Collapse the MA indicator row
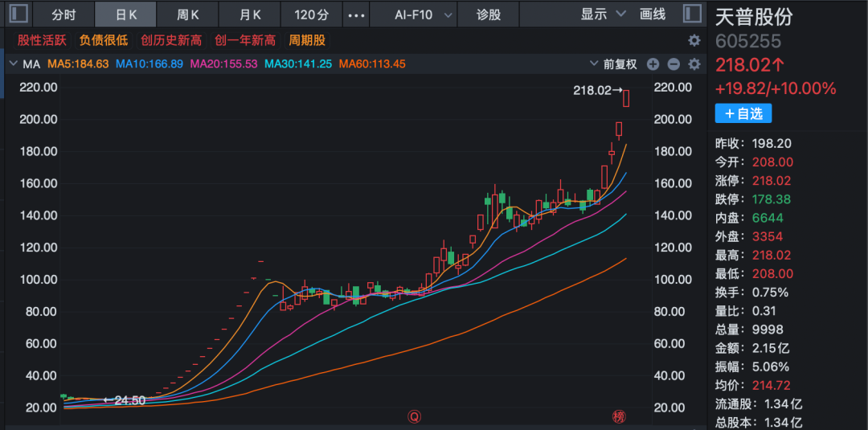The image size is (868, 430). pos(13,64)
